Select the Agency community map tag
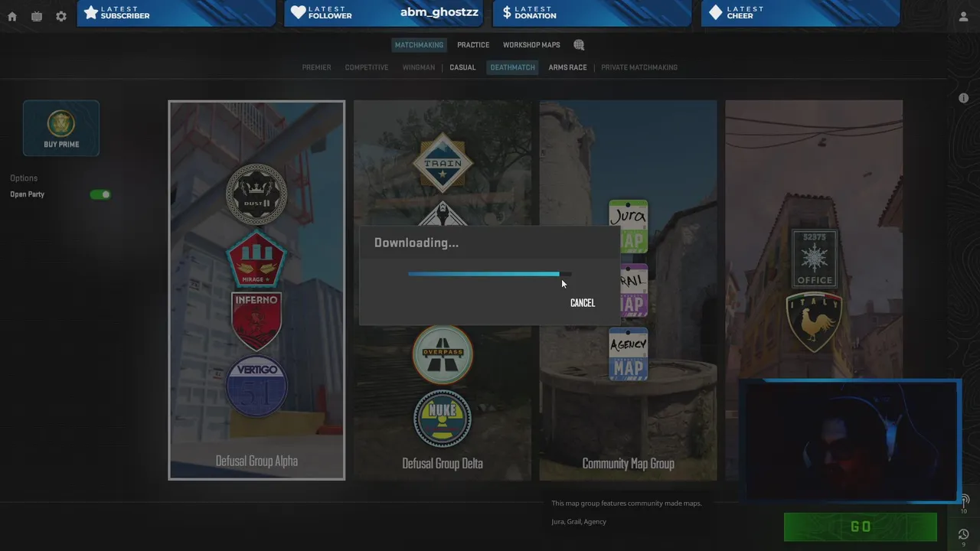 point(629,354)
